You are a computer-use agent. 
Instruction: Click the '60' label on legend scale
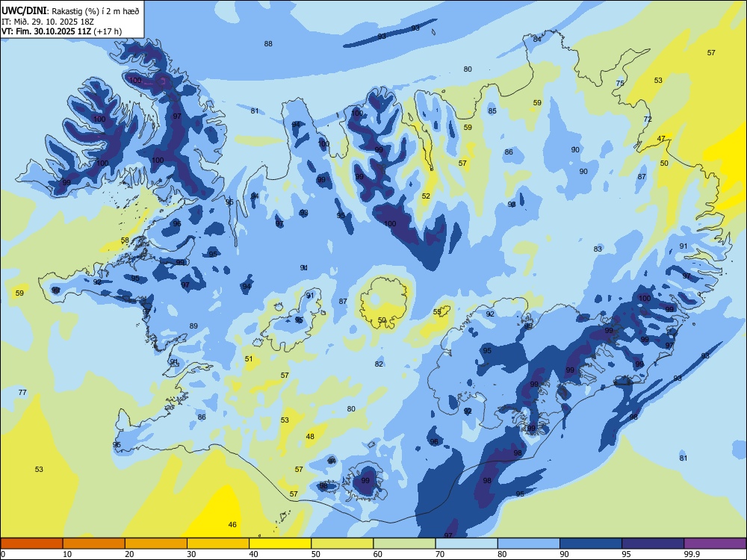point(378,554)
